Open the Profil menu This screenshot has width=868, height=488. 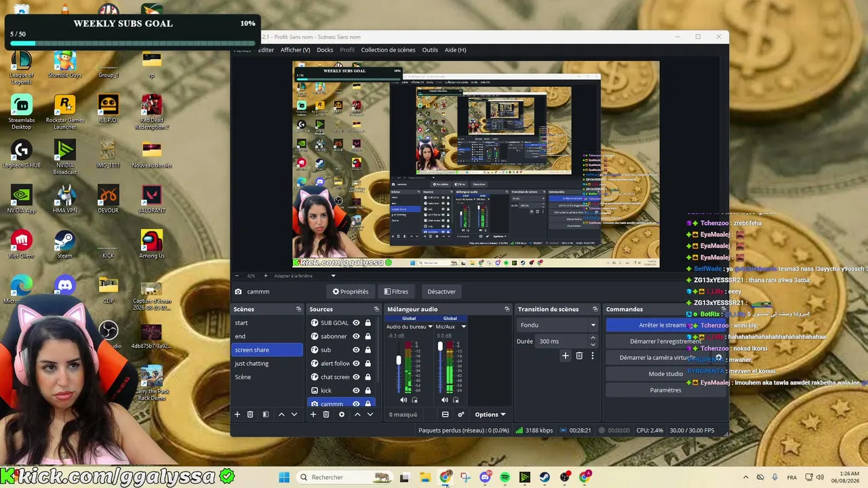pyautogui.click(x=347, y=49)
